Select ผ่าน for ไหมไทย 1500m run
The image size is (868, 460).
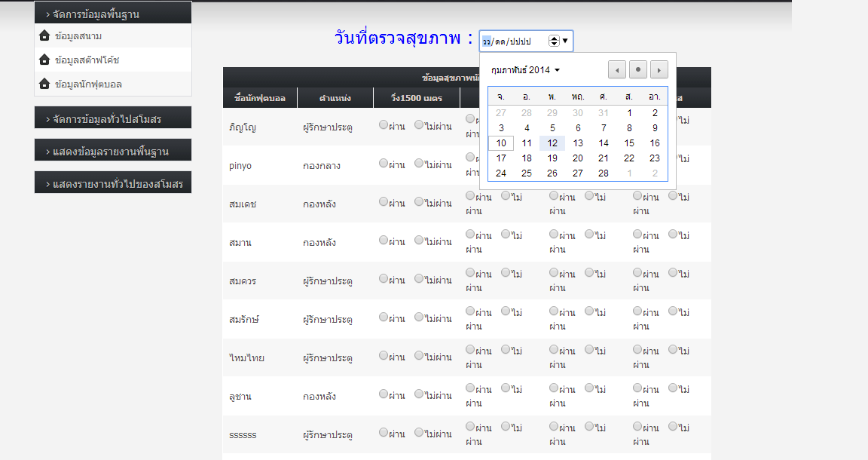(383, 355)
